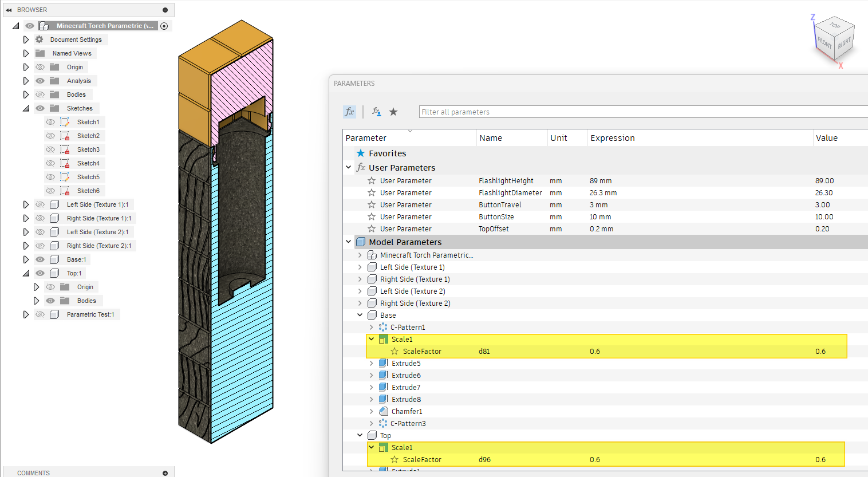
Task: Click the Filter all parameters field
Action: coord(644,112)
